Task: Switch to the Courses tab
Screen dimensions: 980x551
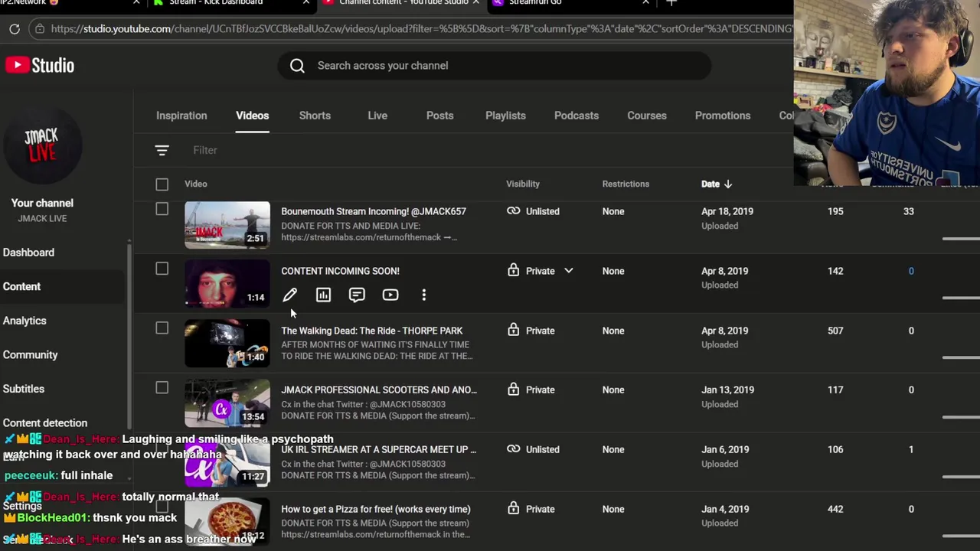Action: 647,116
